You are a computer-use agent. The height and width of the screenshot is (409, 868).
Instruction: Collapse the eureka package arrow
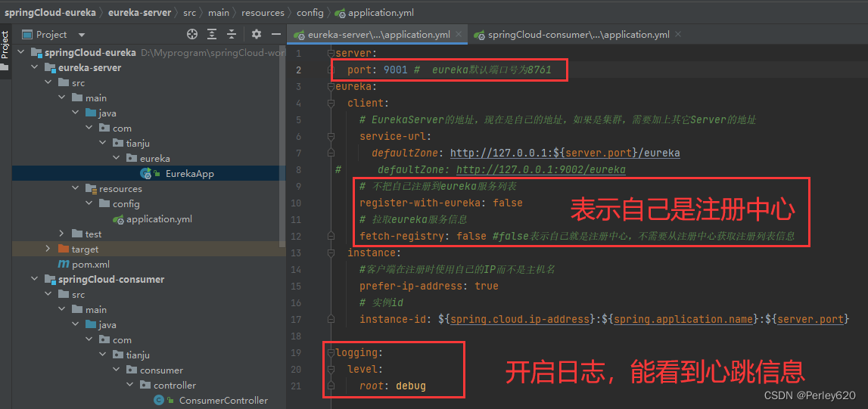click(117, 158)
